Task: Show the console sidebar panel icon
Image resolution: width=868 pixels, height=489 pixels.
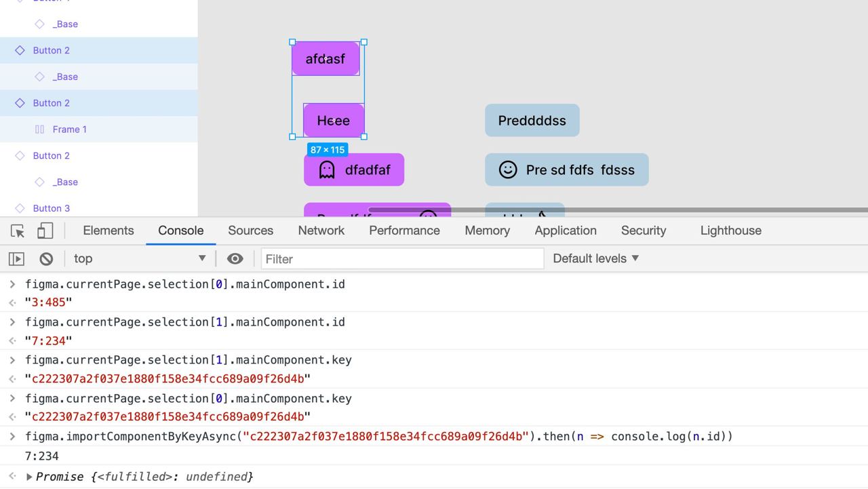Action: 16,258
